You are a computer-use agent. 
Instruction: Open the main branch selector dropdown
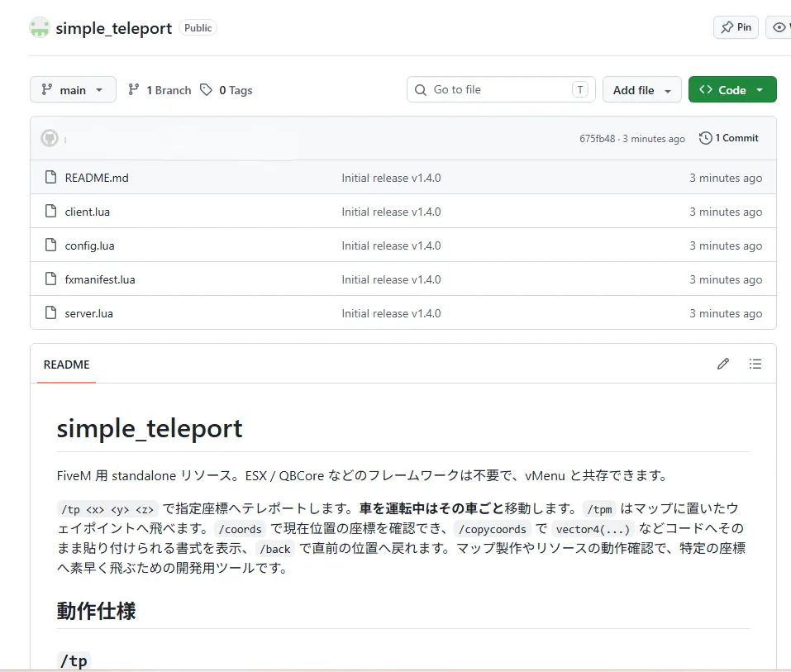[x=73, y=90]
